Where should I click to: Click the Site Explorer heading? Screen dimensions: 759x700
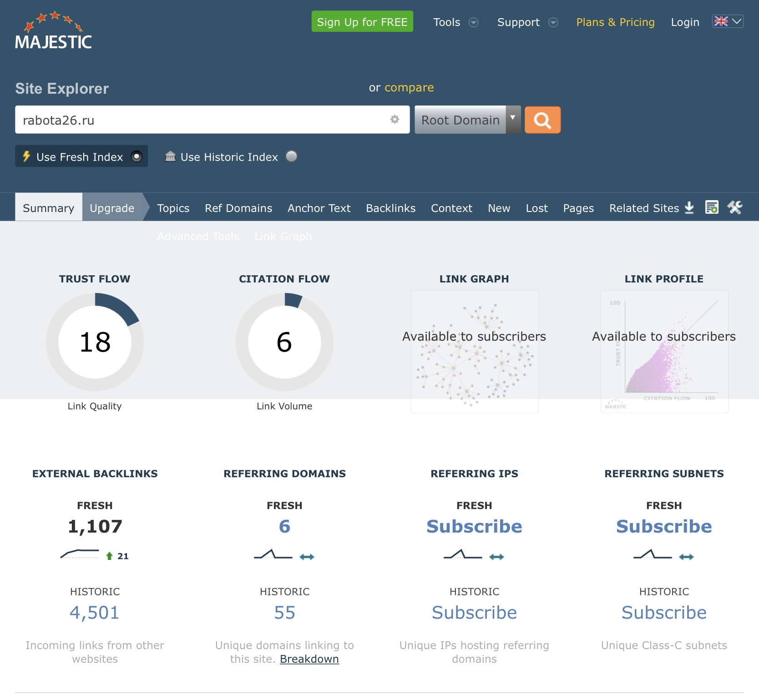pyautogui.click(x=62, y=88)
